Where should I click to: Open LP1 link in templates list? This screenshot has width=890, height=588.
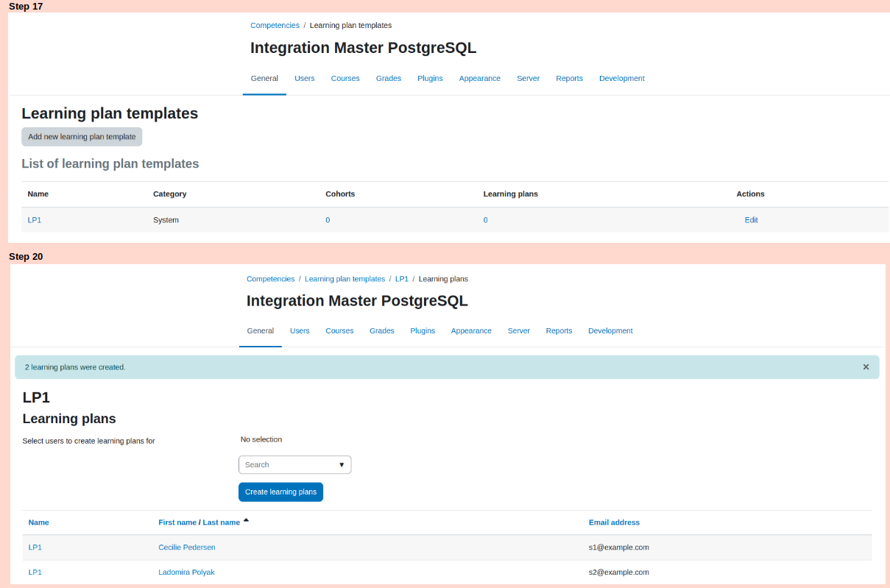[35, 220]
